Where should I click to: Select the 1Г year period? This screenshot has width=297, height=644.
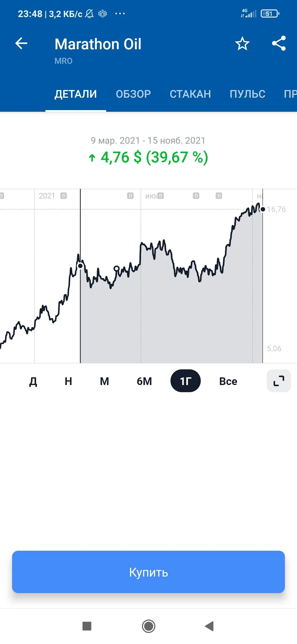186,381
